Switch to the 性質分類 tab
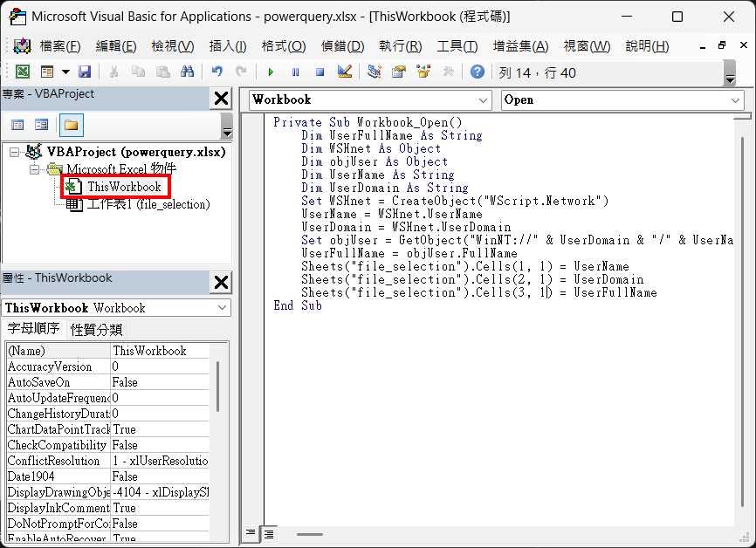The height and width of the screenshot is (548, 756). click(97, 330)
